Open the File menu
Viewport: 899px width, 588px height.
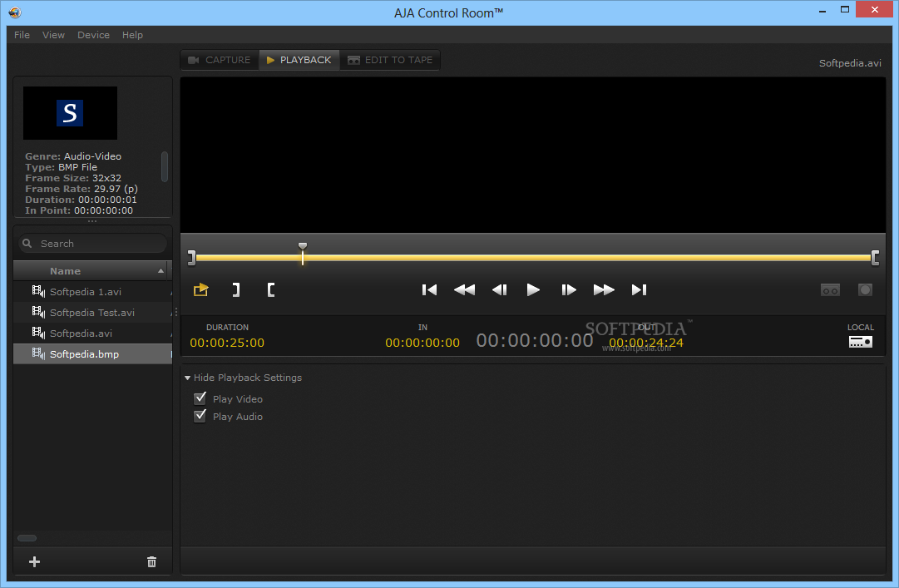point(22,35)
